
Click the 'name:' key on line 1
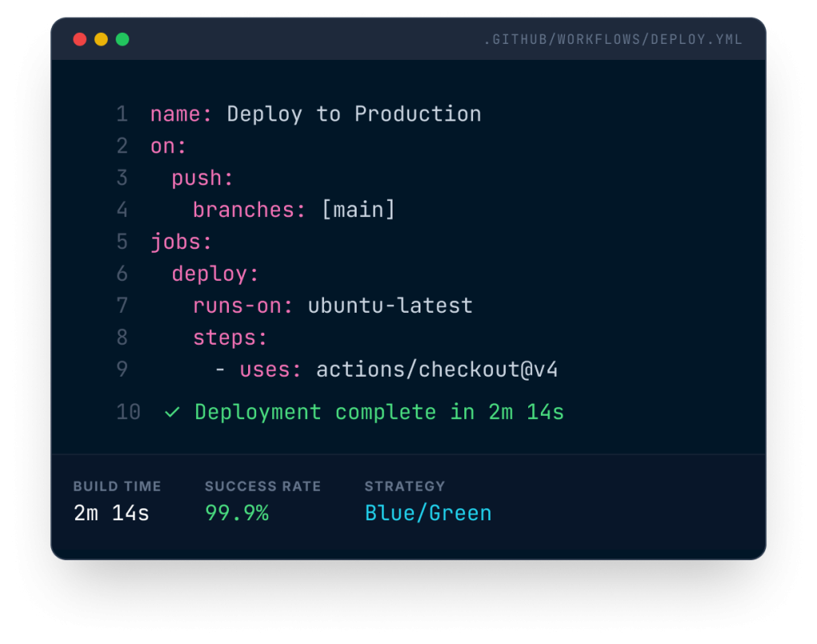181,114
